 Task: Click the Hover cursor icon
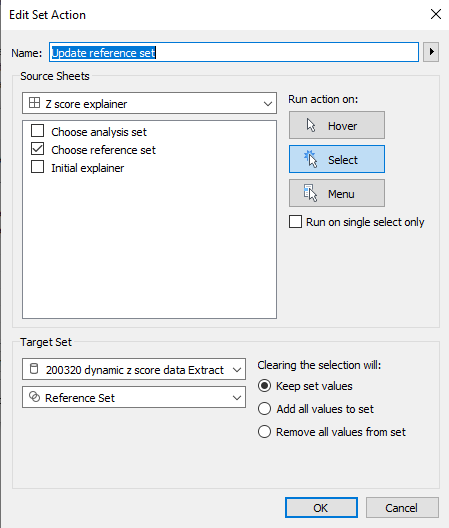click(311, 125)
